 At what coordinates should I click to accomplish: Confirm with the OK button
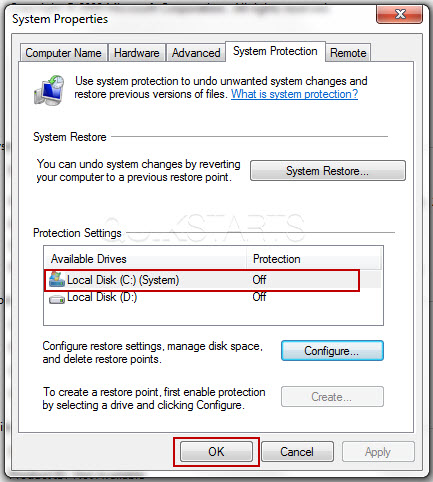pos(216,452)
